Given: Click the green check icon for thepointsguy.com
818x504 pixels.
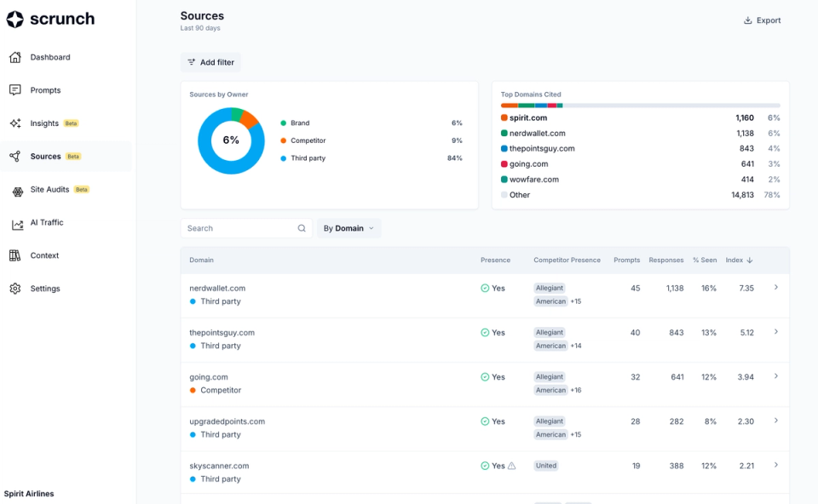Looking at the screenshot, I should pyautogui.click(x=485, y=333).
